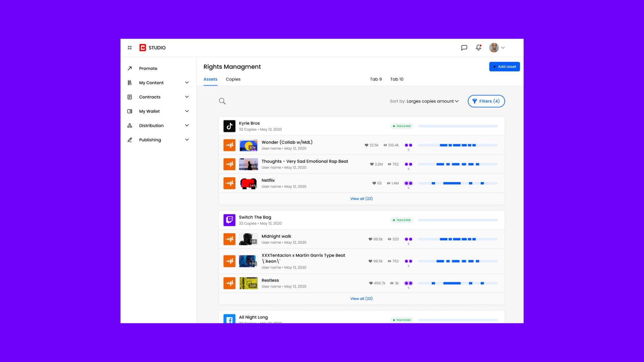Open the Thoughts rap beat video thumbnail
Viewport: 644px width, 362px height.
tap(248, 164)
